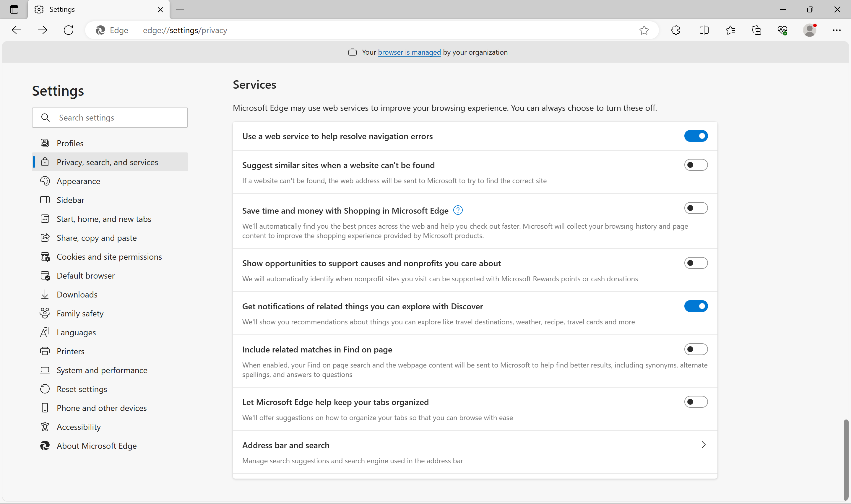Click the Reset settings icon
Image resolution: width=851 pixels, height=504 pixels.
coord(45,389)
